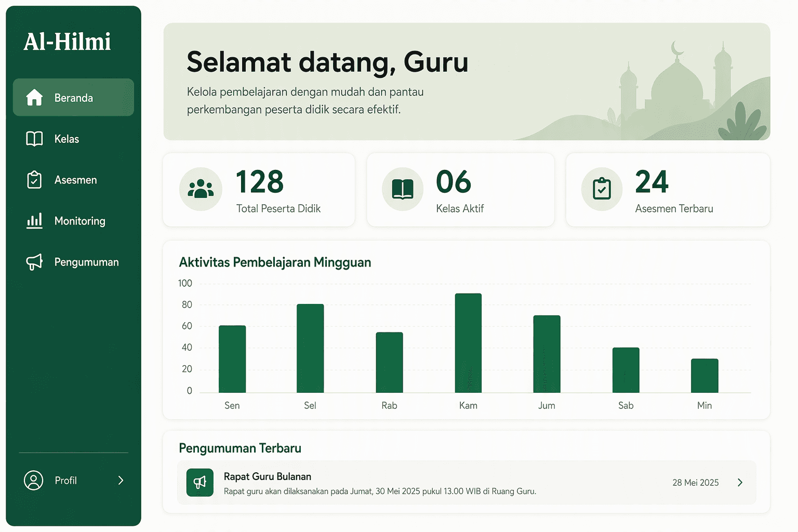Click the Sen bar in weekly chart
This screenshot has width=798, height=532.
tap(232, 359)
